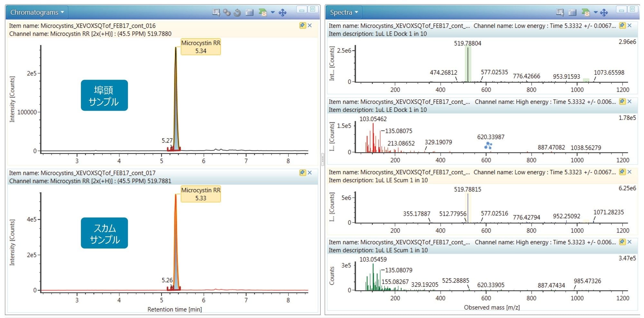Open the Chromatograms panel dropdown menu
644x318 pixels.
37,12
